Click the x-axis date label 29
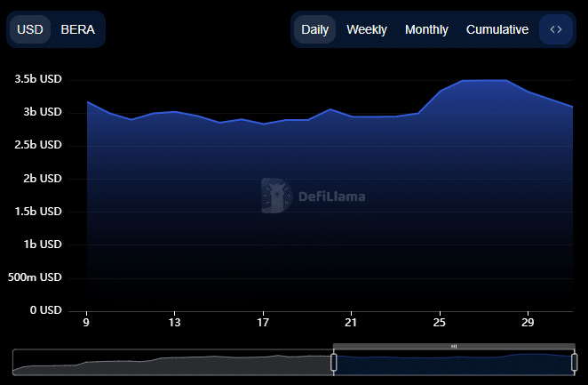Screen dimensions: 588x385 [x=528, y=321]
